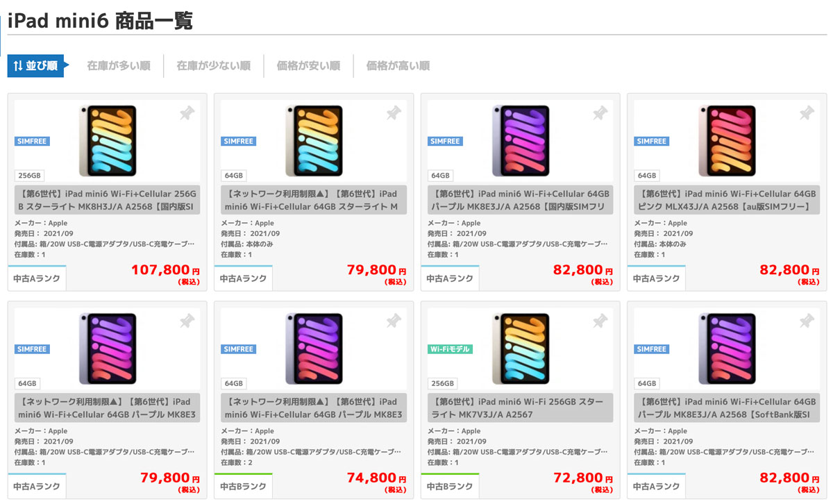Pin the 79,800円 Starlight 64GB item
833x504 pixels.
pos(394,113)
